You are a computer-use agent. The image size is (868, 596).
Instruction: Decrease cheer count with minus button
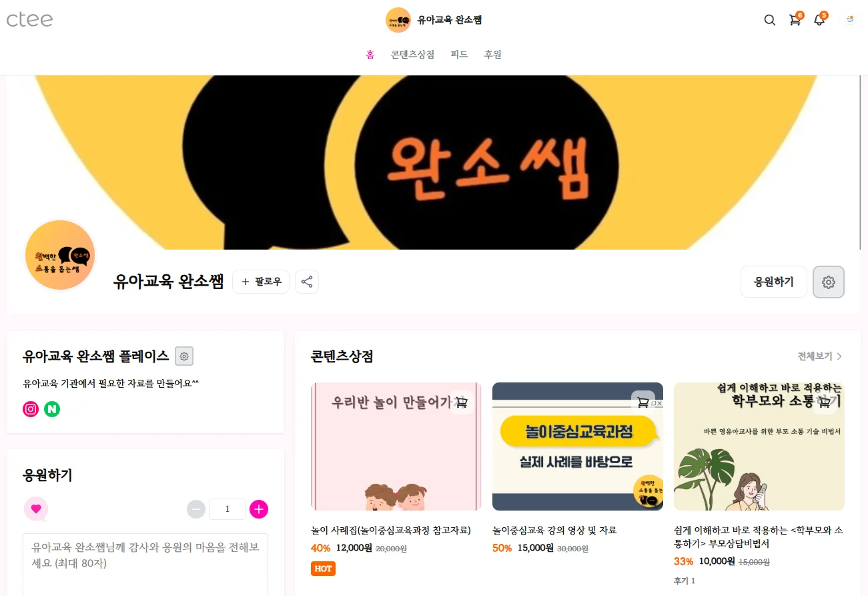(196, 509)
